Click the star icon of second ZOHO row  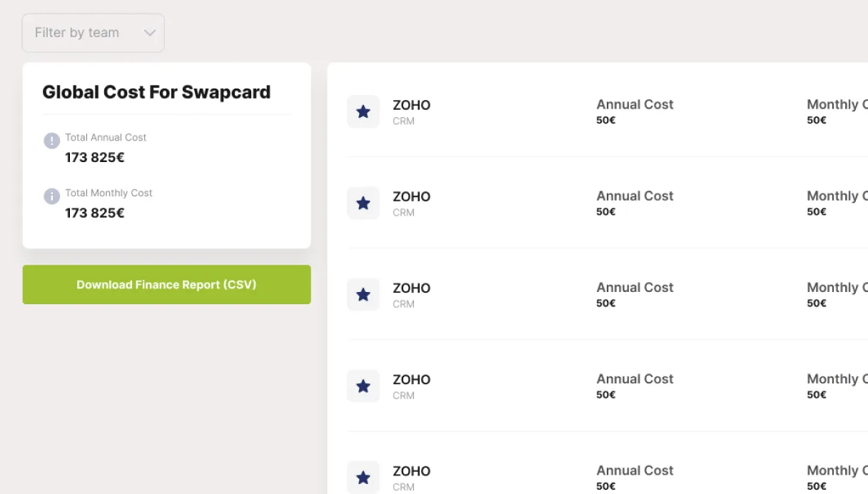pyautogui.click(x=363, y=203)
